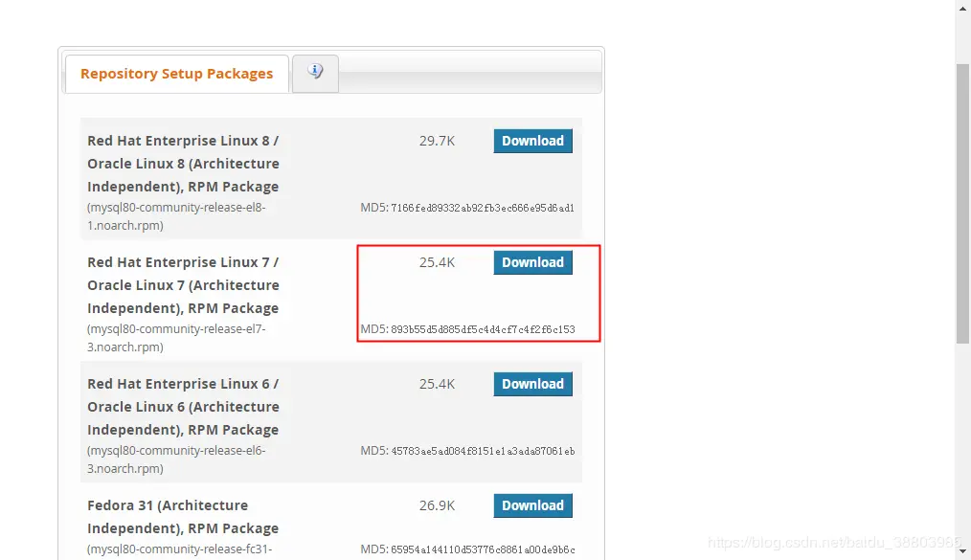971x560 pixels.
Task: Download the Fedora 31 RPM package
Action: point(532,505)
